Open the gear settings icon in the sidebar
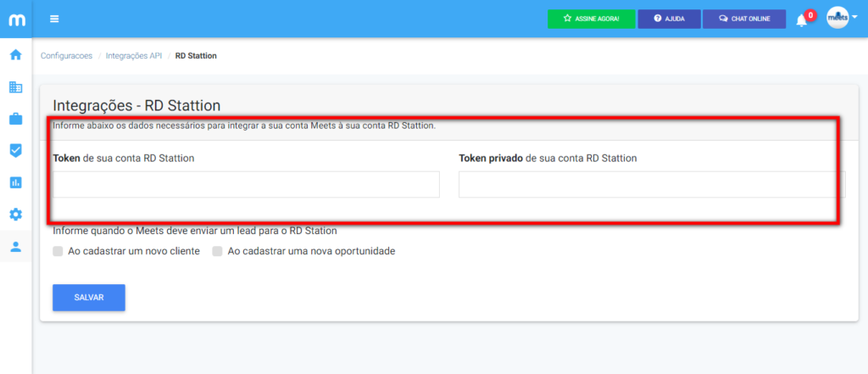Screen dimensions: 868x374 click(x=16, y=215)
